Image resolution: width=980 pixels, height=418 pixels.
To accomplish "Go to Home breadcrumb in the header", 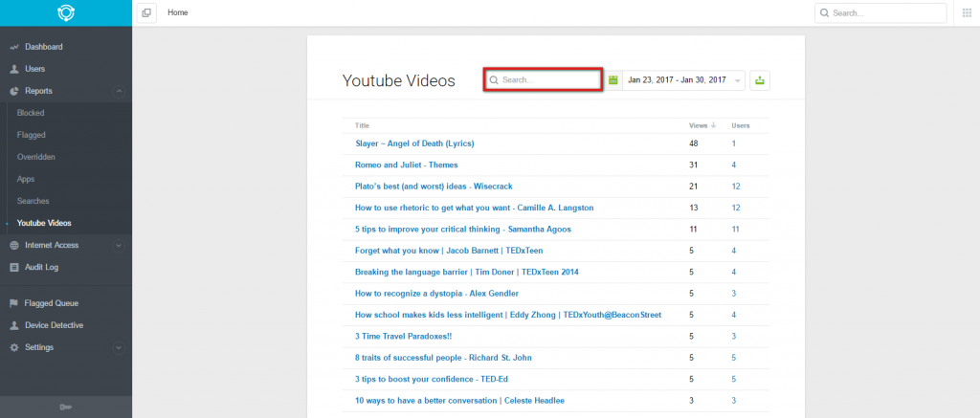I will point(177,12).
